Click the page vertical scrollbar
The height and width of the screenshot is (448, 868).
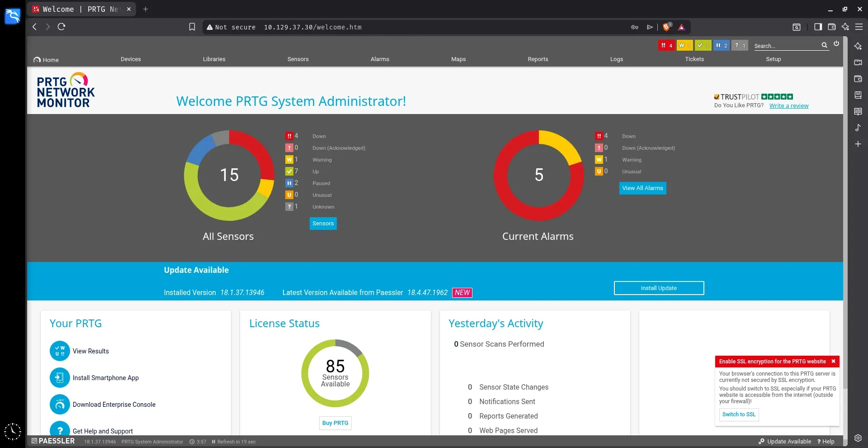[845, 213]
